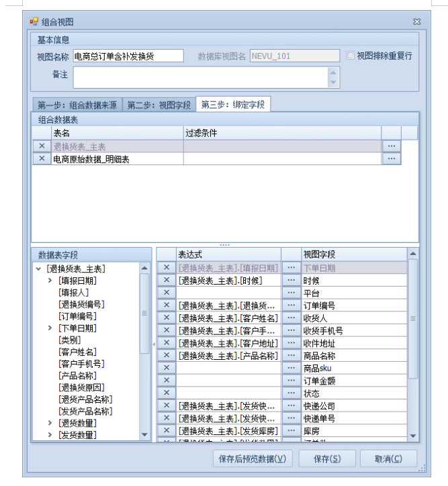
Task: Click the 保存后预览数据 button
Action: pos(248,458)
